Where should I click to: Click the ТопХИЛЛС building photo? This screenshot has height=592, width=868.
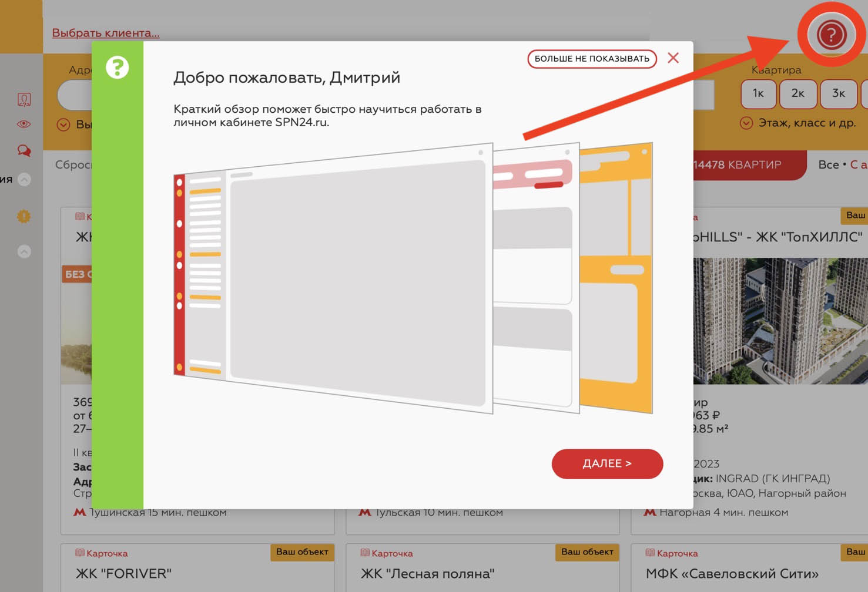click(x=780, y=321)
